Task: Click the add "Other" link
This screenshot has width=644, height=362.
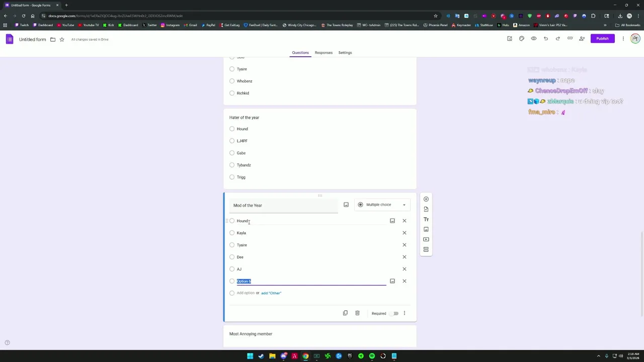Action: [271, 293]
